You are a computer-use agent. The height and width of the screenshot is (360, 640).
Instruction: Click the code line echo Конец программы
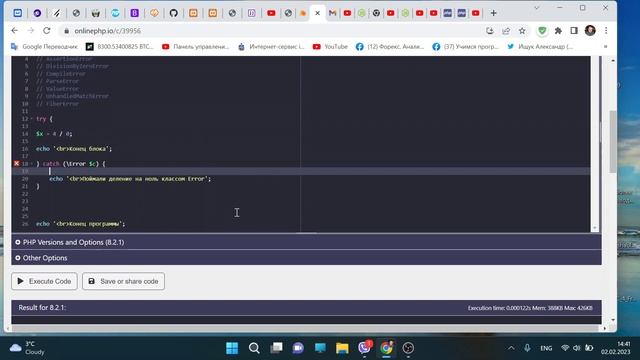[x=80, y=224]
